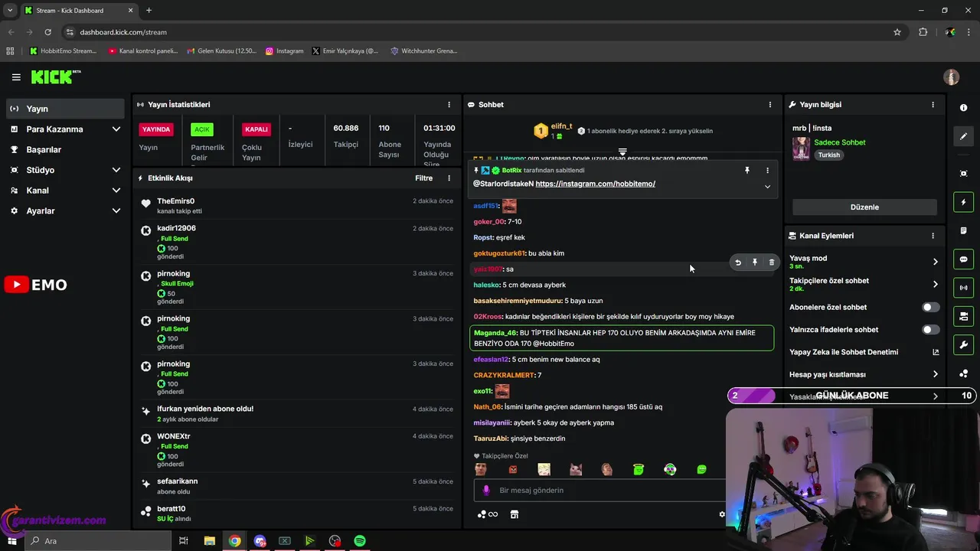The height and width of the screenshot is (551, 980).
Task: Open Etkinlik Akışı panel three-dot menu
Action: click(x=449, y=178)
